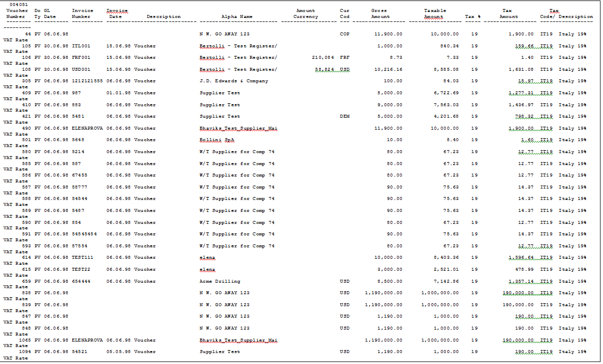Click invoice number 58777
The height and width of the screenshot is (364, 603).
(79, 187)
